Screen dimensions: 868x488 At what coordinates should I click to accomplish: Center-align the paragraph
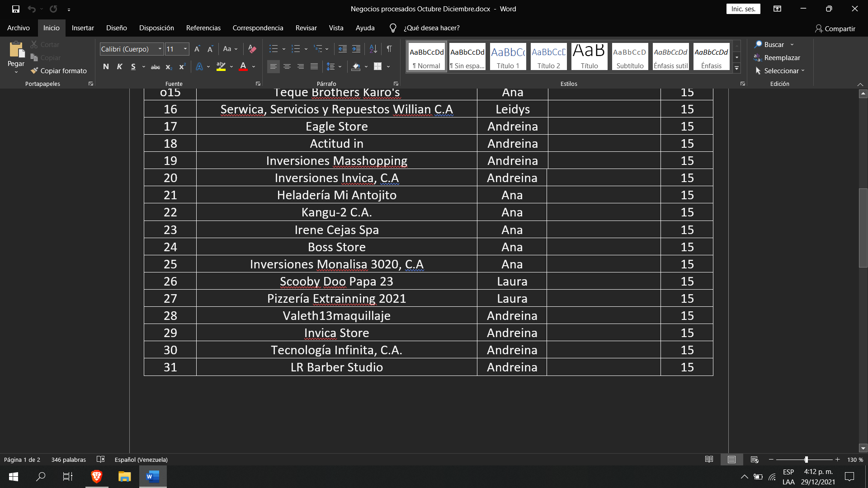(x=287, y=67)
